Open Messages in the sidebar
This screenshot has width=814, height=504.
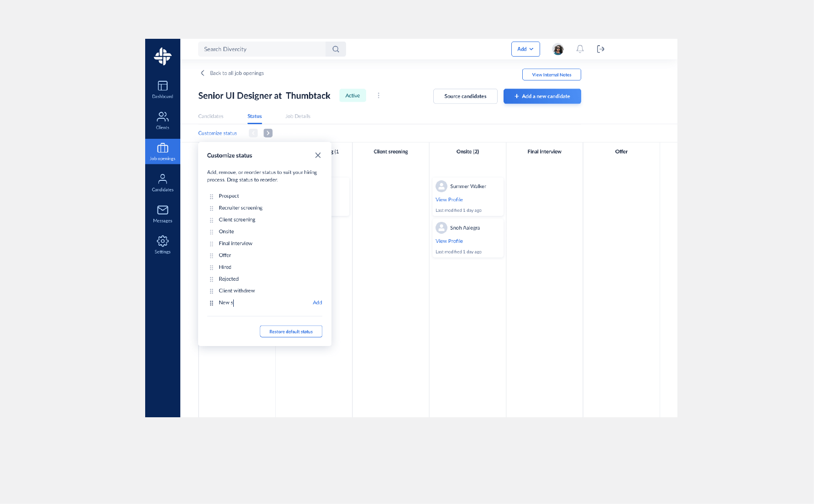[x=163, y=214]
